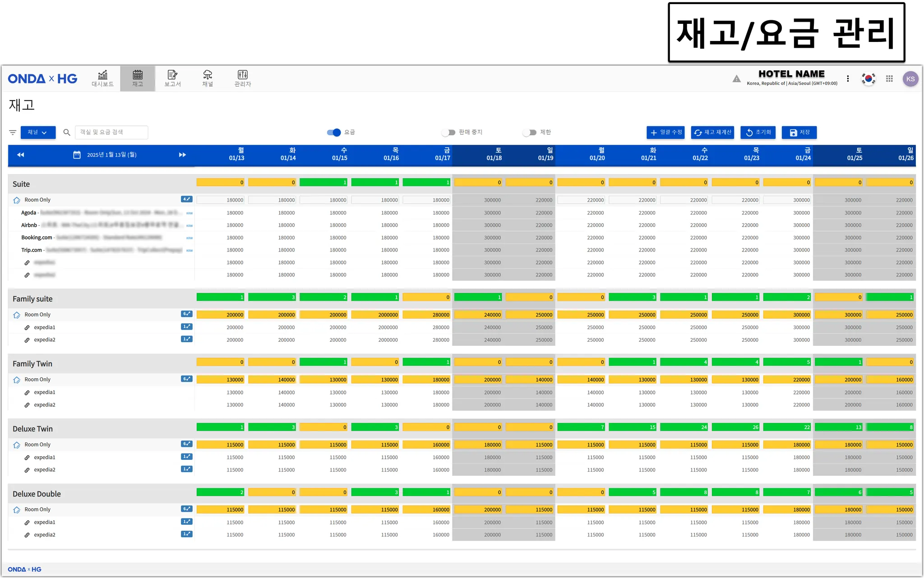924x578 pixels.
Task: Switch to the 재고 inventory tab
Action: (x=138, y=78)
